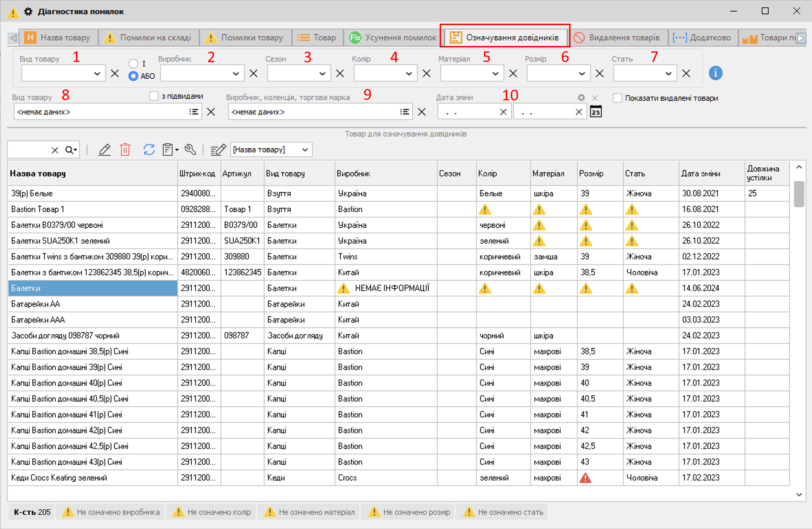Open the calendar icon next to the date fields
812x529 pixels.
click(x=596, y=112)
